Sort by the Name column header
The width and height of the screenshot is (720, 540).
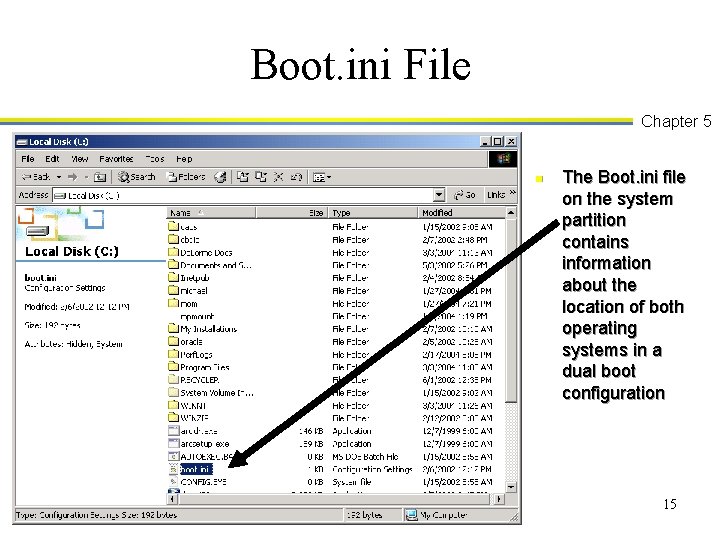pyautogui.click(x=210, y=213)
